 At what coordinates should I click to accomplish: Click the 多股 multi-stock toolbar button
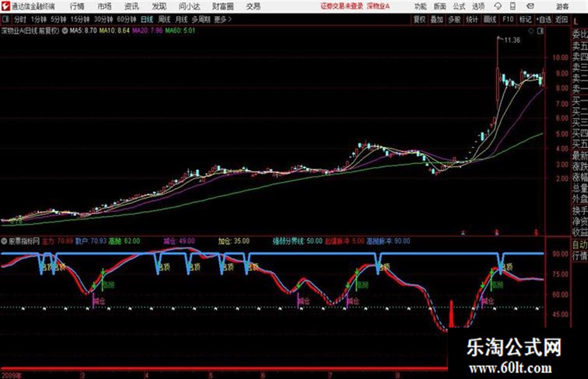point(454,19)
